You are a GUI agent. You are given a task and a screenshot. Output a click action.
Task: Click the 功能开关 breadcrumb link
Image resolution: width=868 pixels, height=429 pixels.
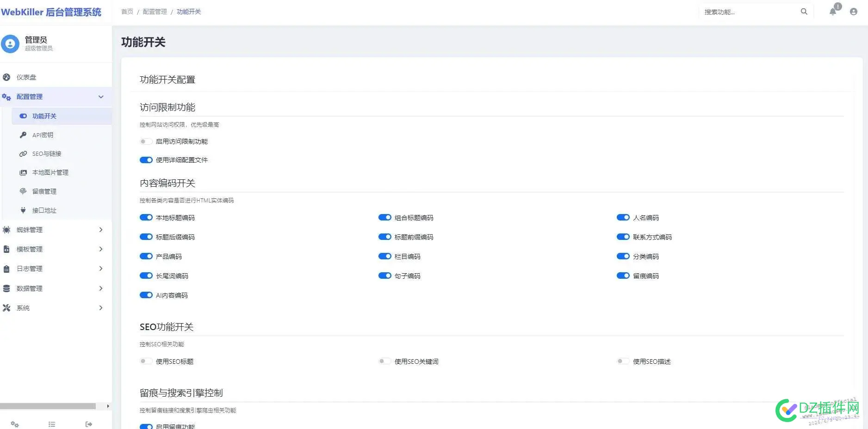click(189, 12)
